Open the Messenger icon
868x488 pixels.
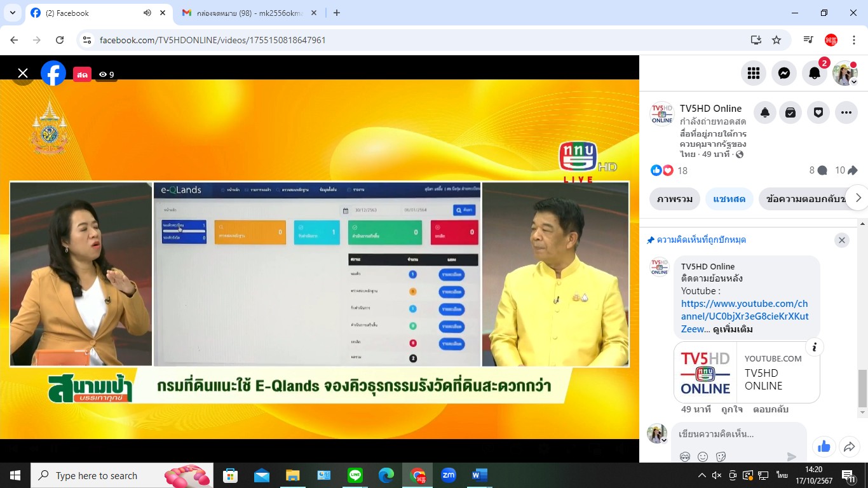tap(784, 74)
